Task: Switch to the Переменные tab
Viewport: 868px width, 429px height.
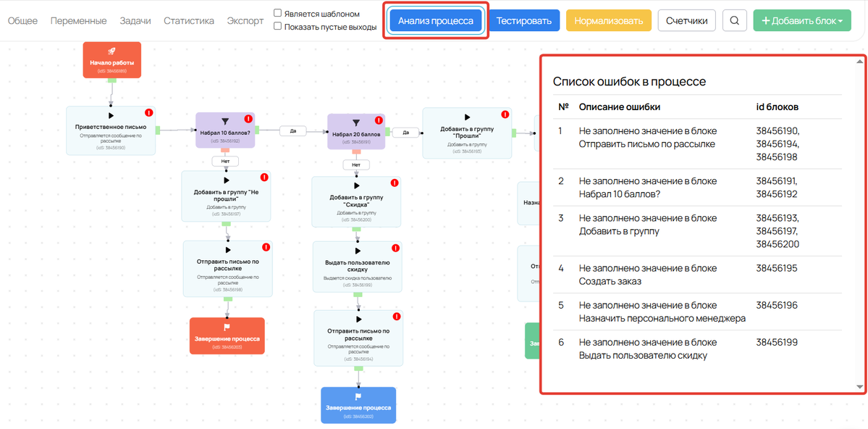Action: pyautogui.click(x=79, y=21)
